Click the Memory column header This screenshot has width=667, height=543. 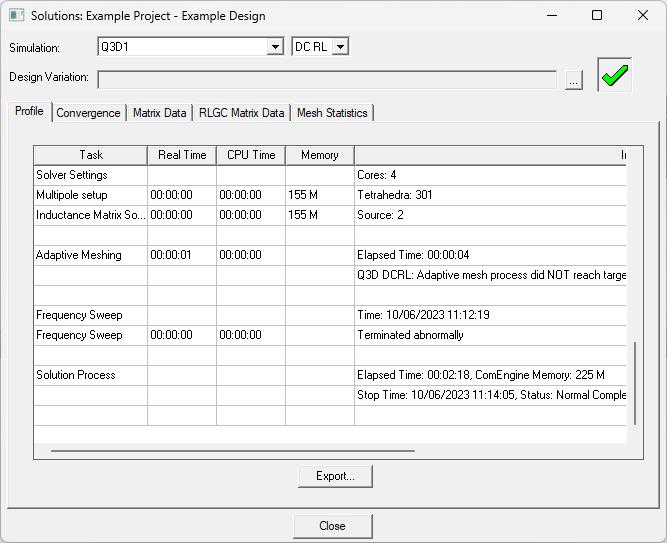[319, 155]
